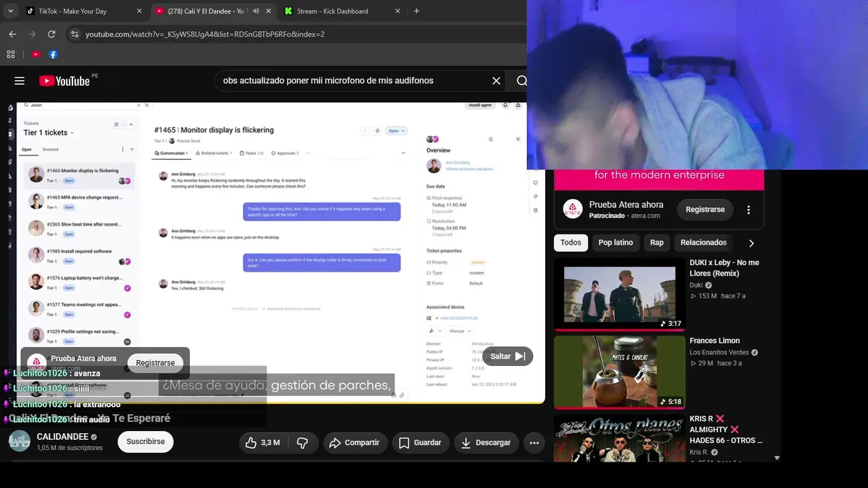Download the video with Descargar
This screenshot has width=868, height=488.
(x=486, y=443)
